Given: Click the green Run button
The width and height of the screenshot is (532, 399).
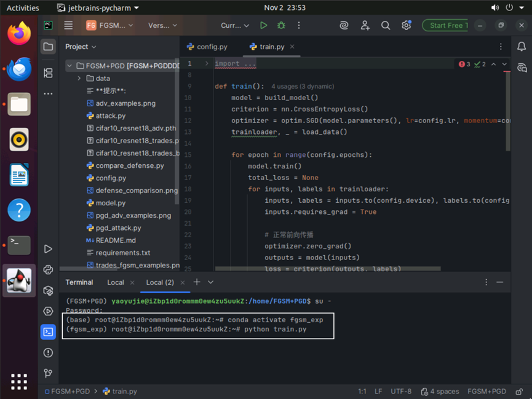Looking at the screenshot, I should click(x=263, y=25).
